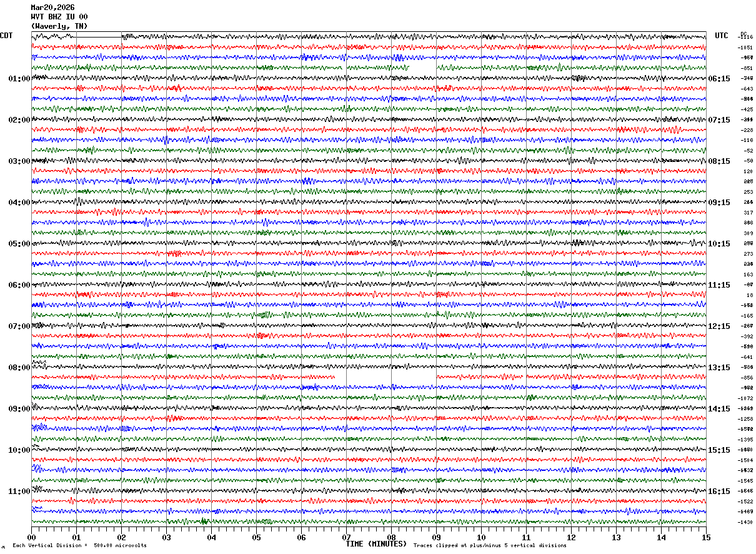756x554 pixels.
Task: Select the 07:00 CDT row label
Action: (x=19, y=326)
